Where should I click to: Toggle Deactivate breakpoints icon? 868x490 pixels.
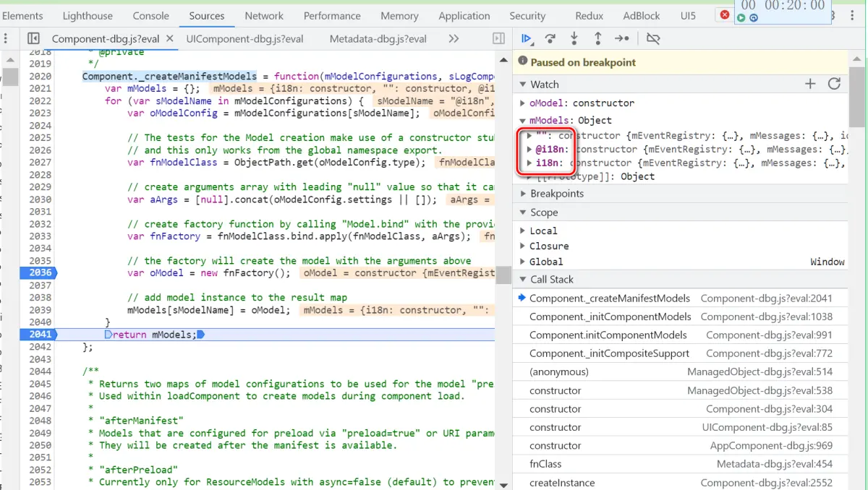653,38
